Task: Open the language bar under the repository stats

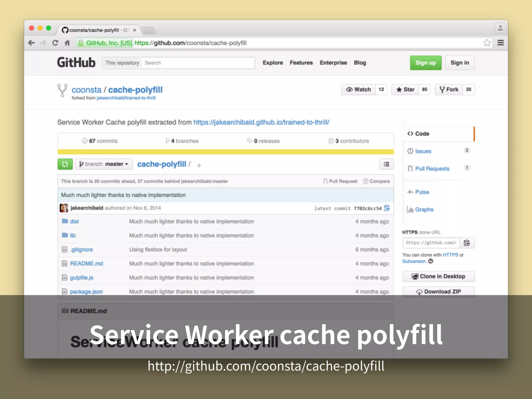Action: coord(225,152)
